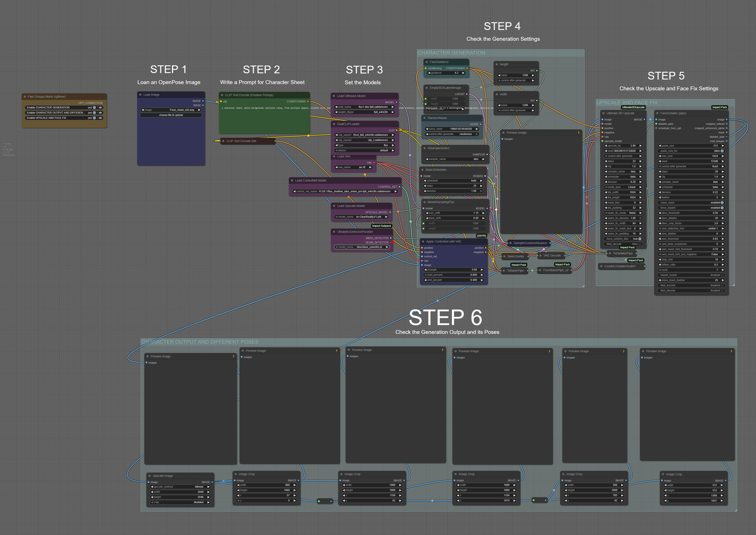The height and width of the screenshot is (535, 756).
Task: Collapse the Load Image node dot
Action: [140, 95]
